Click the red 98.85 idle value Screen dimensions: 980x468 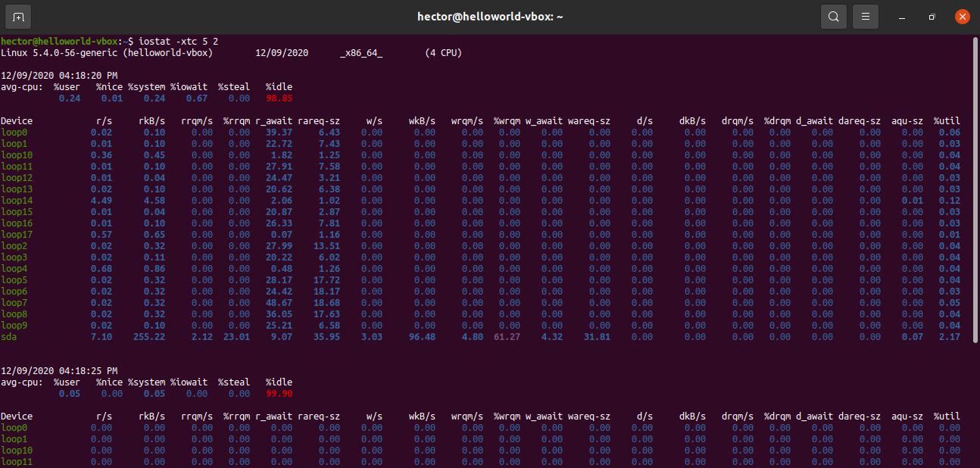click(279, 98)
